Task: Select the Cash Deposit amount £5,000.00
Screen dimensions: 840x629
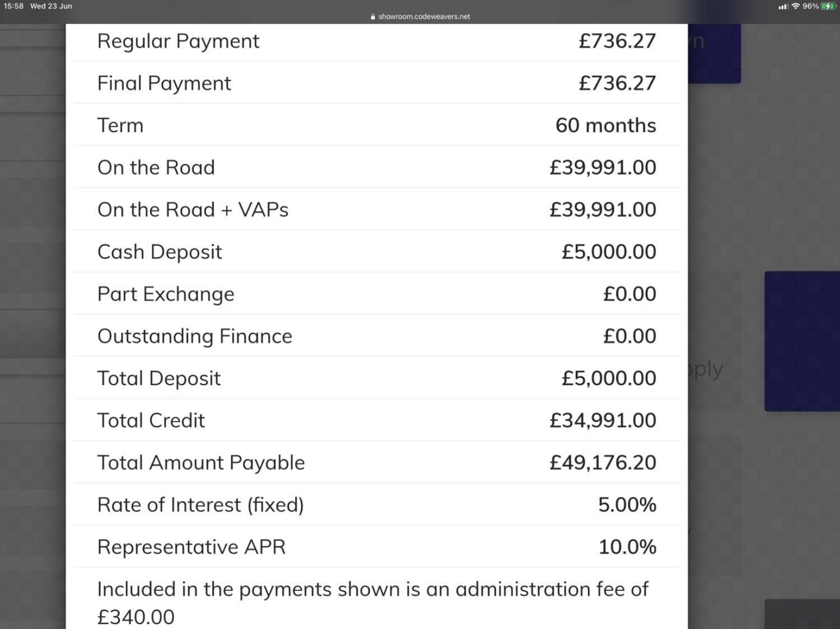Action: pos(609,252)
